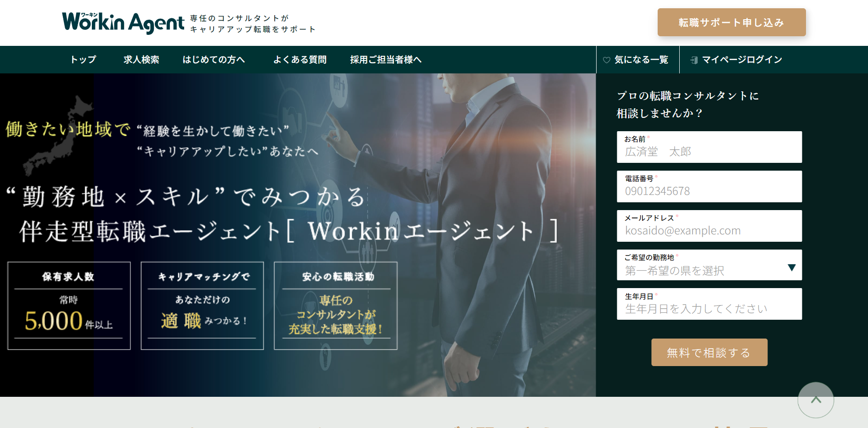This screenshot has width=868, height=428.
Task: Click the dropdown triangle for ご希望の勤務地
Action: pos(791,267)
